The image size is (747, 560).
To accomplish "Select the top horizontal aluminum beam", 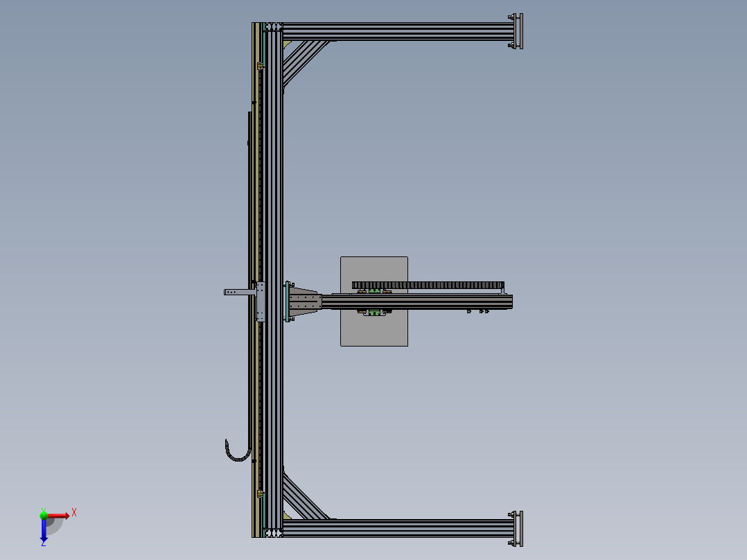I will (398, 31).
